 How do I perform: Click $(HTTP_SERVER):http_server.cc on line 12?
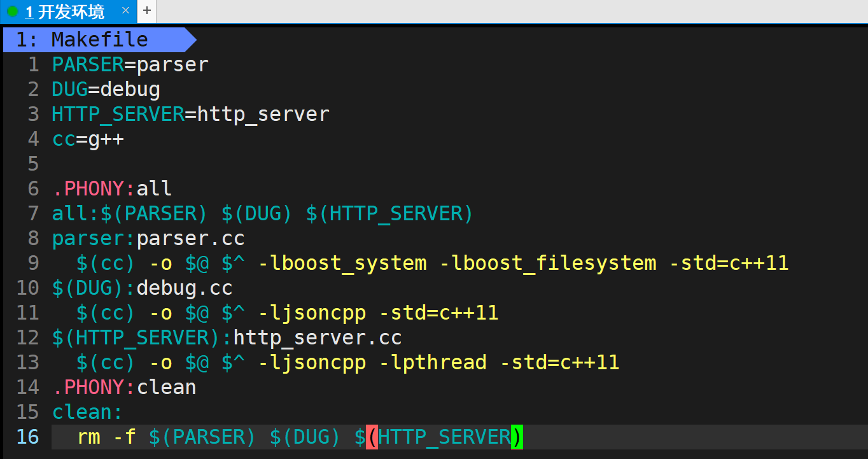[x=227, y=337]
